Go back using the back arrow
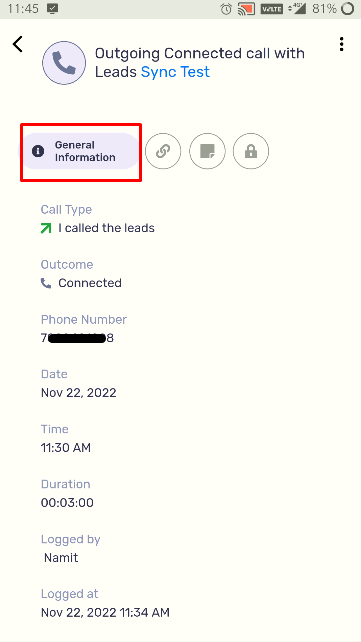 (18, 44)
